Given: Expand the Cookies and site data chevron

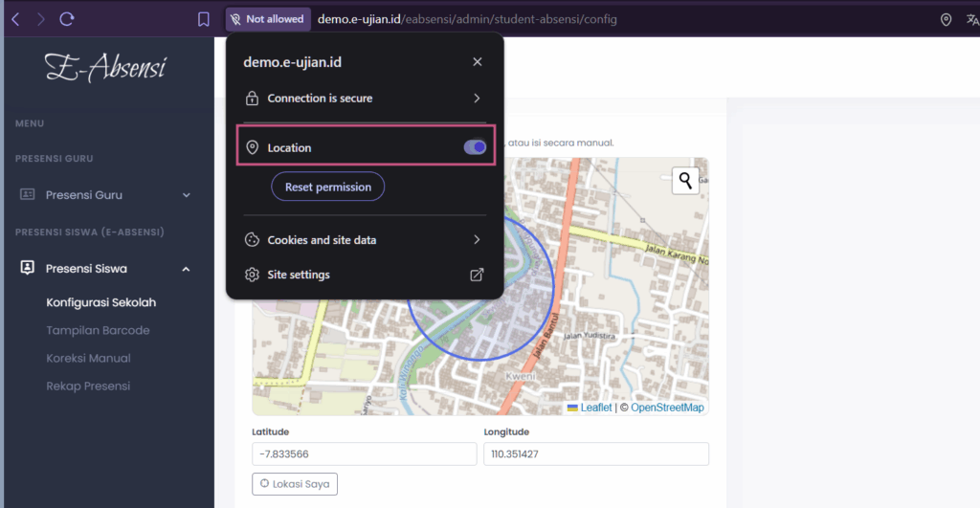Looking at the screenshot, I should [x=477, y=240].
